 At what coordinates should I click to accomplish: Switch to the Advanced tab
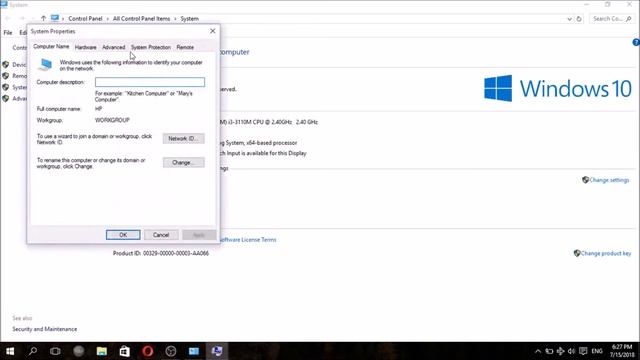pos(113,47)
